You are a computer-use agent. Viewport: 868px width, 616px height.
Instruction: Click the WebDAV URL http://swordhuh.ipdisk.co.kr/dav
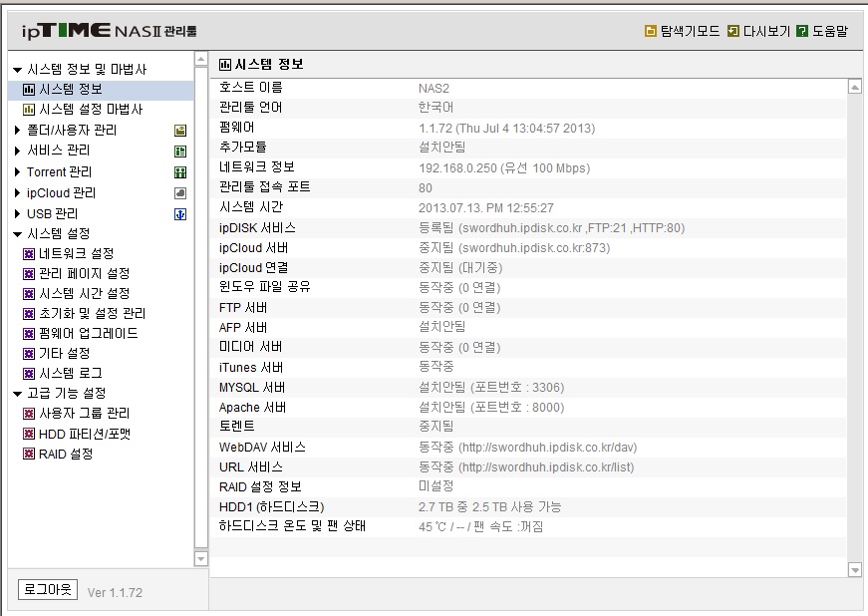pos(548,448)
